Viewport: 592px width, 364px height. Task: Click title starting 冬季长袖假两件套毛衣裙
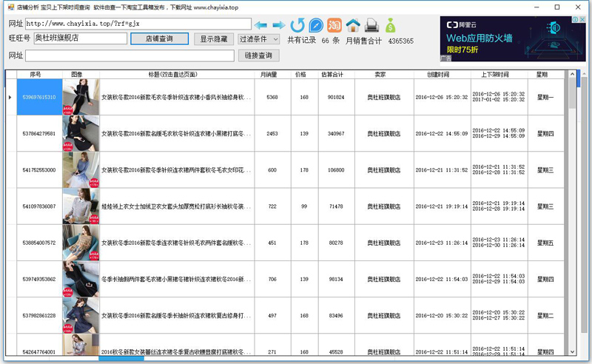tap(177, 280)
